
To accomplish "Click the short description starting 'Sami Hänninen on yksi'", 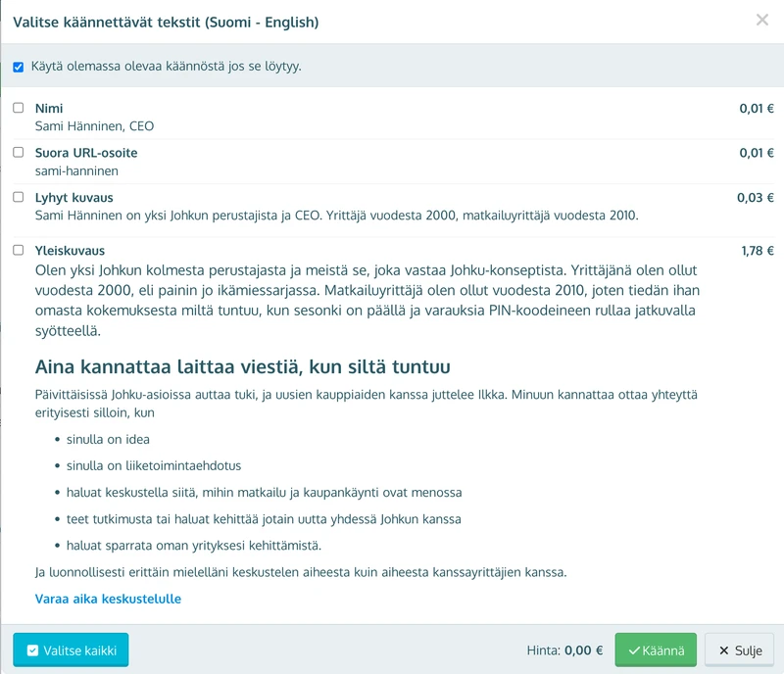I will [x=336, y=216].
